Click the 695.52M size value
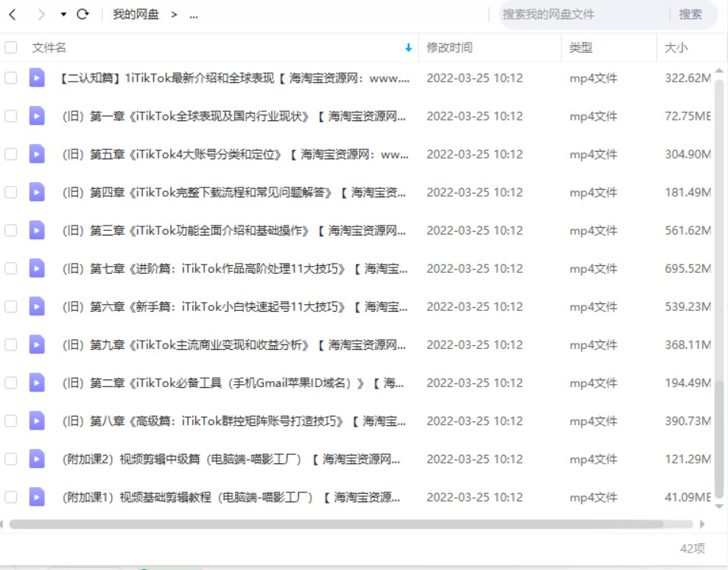The image size is (728, 570). pos(688,268)
